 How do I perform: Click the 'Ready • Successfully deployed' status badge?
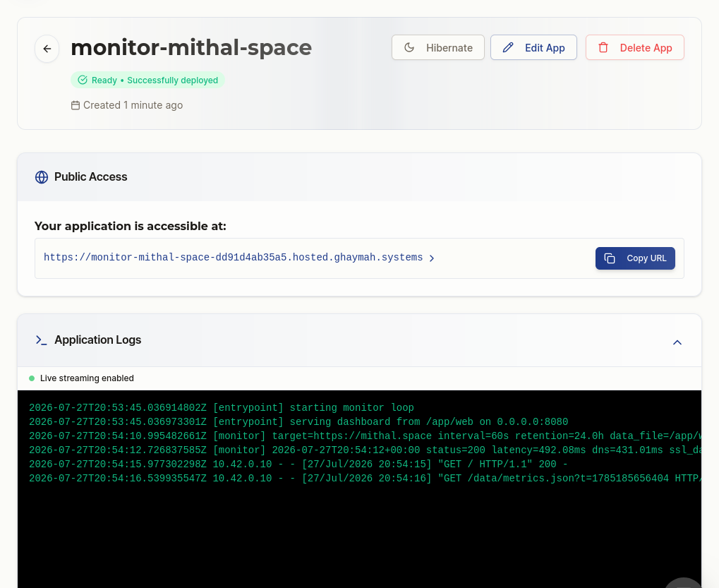coord(147,80)
